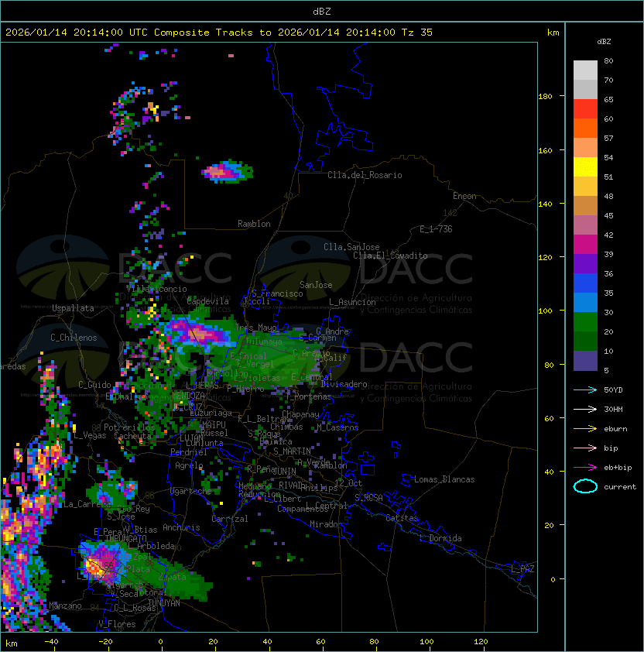Click the '50YD' legend label
The height and width of the screenshot is (652, 644).
coord(613,390)
